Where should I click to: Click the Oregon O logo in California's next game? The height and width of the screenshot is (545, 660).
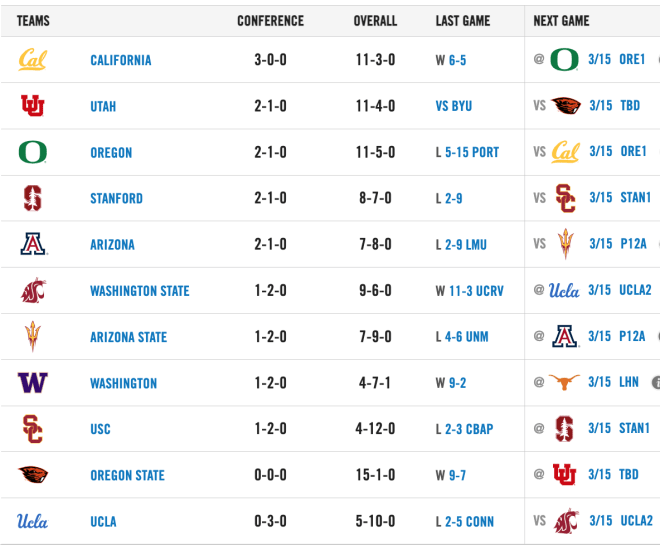coord(564,59)
